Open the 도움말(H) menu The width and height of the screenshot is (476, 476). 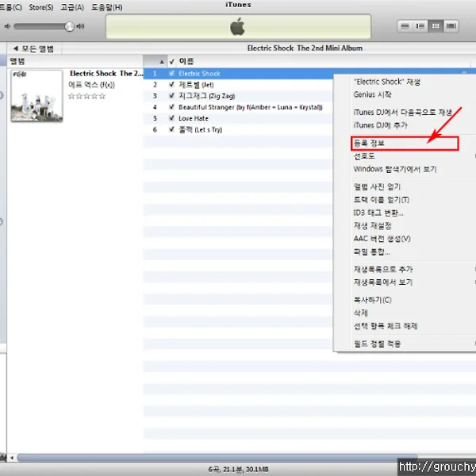click(x=107, y=7)
